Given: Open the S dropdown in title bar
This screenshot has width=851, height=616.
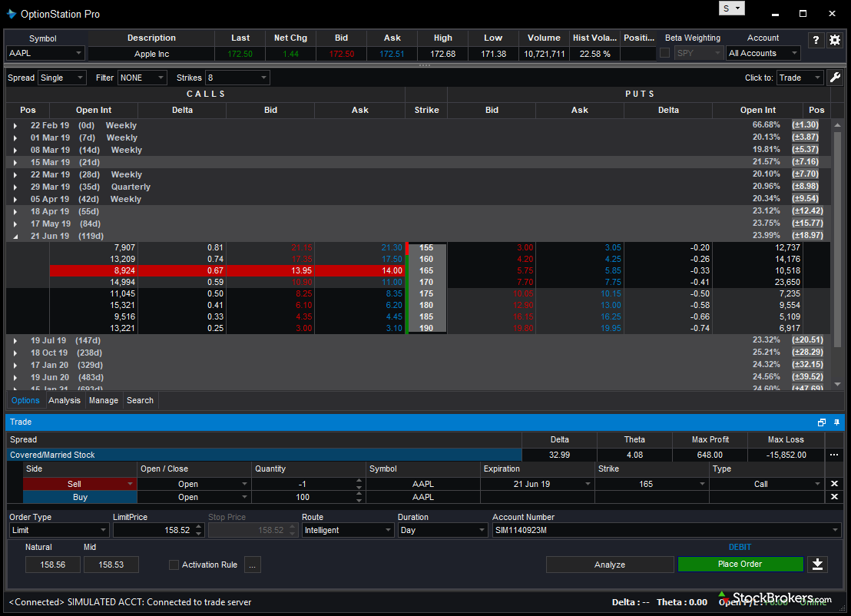Looking at the screenshot, I should click(732, 8).
